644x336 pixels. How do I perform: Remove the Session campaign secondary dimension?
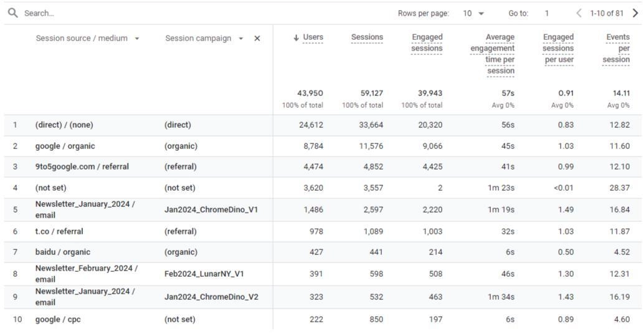click(x=257, y=38)
